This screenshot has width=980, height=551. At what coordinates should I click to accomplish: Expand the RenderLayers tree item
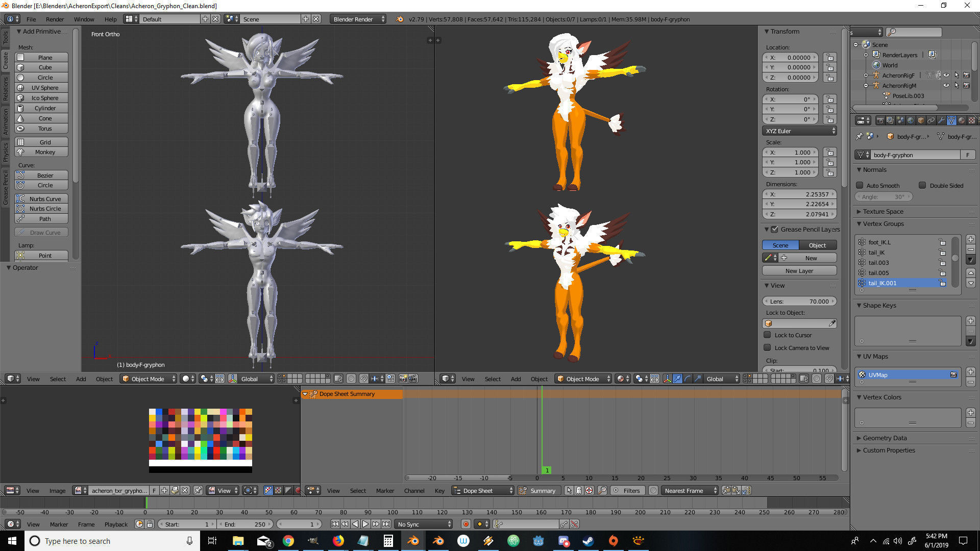click(866, 55)
